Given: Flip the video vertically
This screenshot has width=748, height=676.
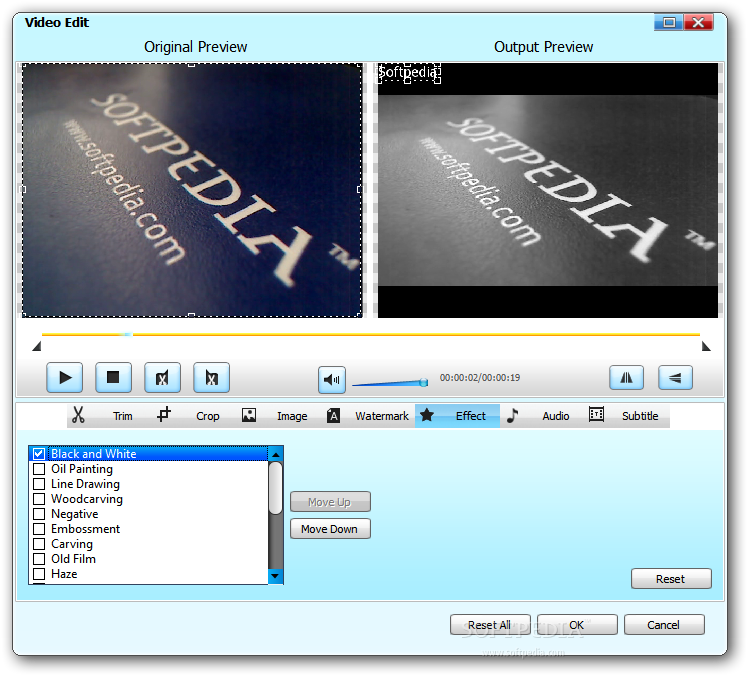Looking at the screenshot, I should coord(675,378).
